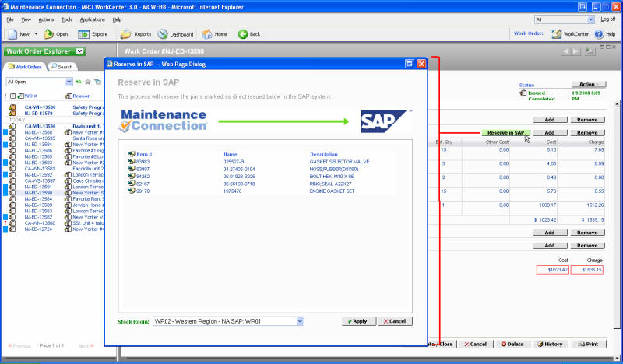This screenshot has height=364, width=623.
Task: Click icon beside work order CA-WN-13580
Action: (x=12, y=107)
